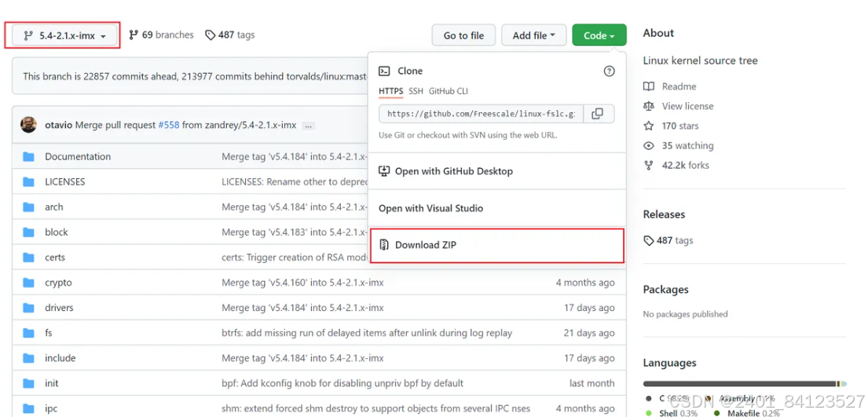Select the HTTPS clone tab
Image resolution: width=868 pixels, height=417 pixels.
tap(391, 91)
